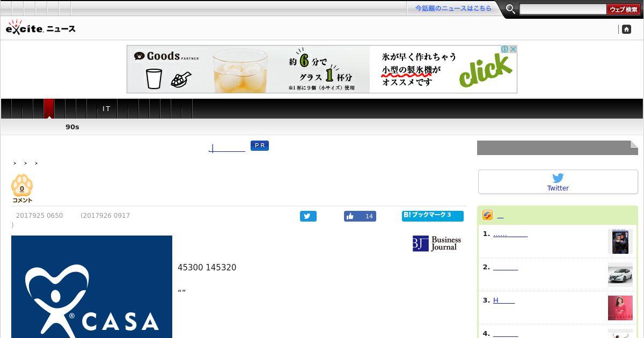Open ranking link 3 starting with H
The image size is (644, 338).
coord(504,300)
